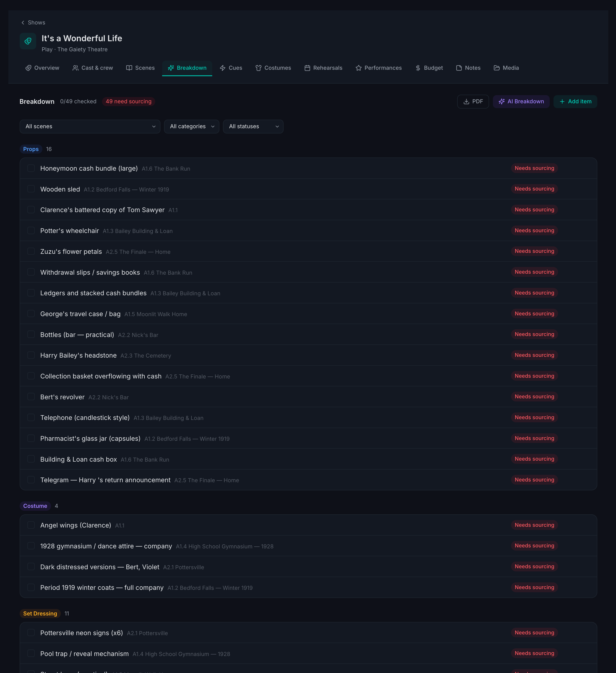Viewport: 616px width, 673px height.
Task: Click Needs sourcing status for Wooden sled
Action: (534, 189)
